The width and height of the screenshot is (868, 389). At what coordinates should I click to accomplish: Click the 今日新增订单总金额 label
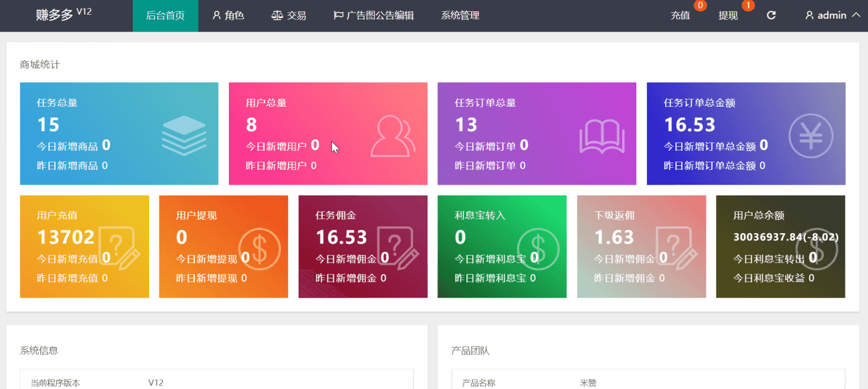click(710, 146)
